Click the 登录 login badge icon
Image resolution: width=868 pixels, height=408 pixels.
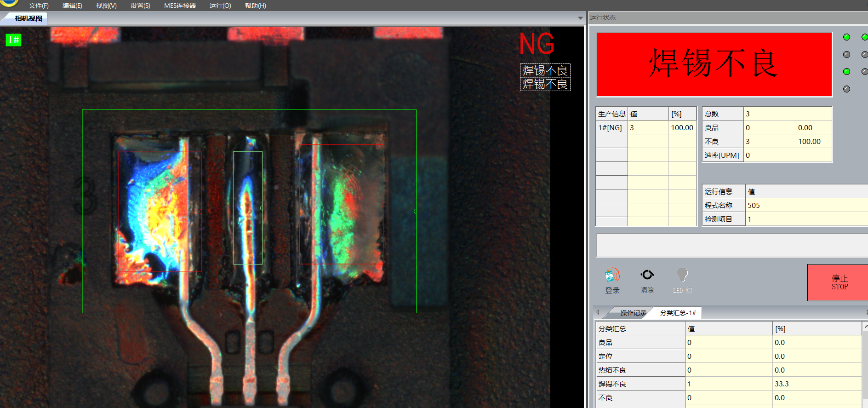[612, 276]
